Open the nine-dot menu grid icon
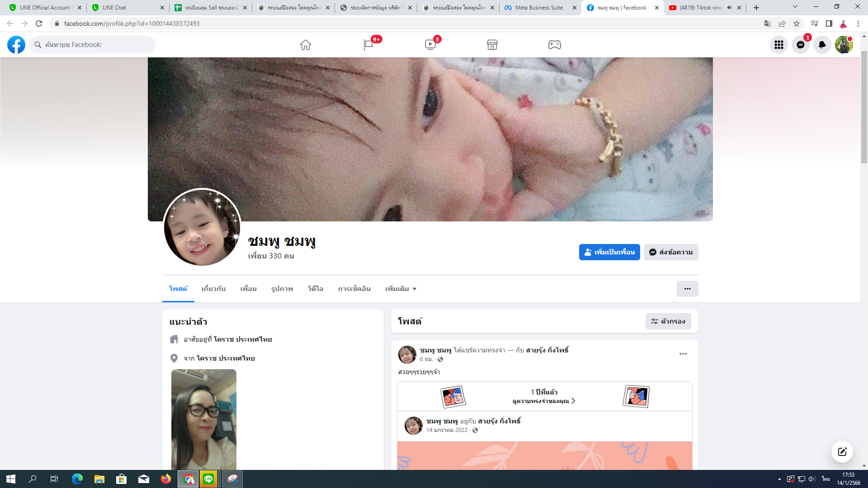Viewport: 868px width, 488px height. [778, 45]
